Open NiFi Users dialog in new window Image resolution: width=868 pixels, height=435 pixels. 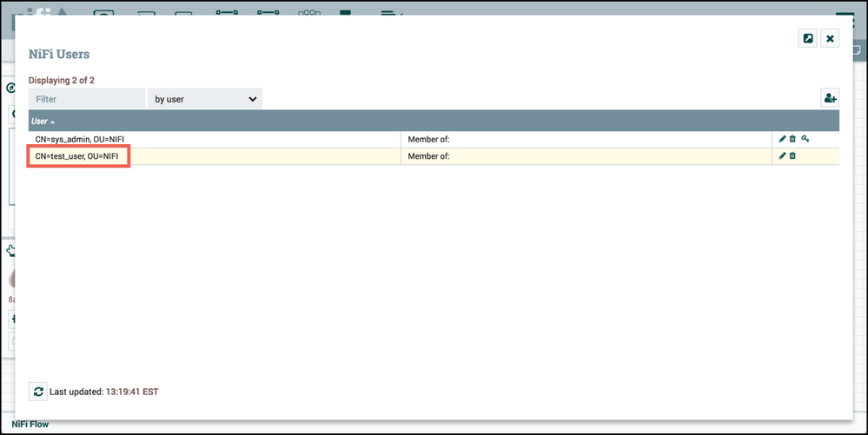pyautogui.click(x=808, y=38)
